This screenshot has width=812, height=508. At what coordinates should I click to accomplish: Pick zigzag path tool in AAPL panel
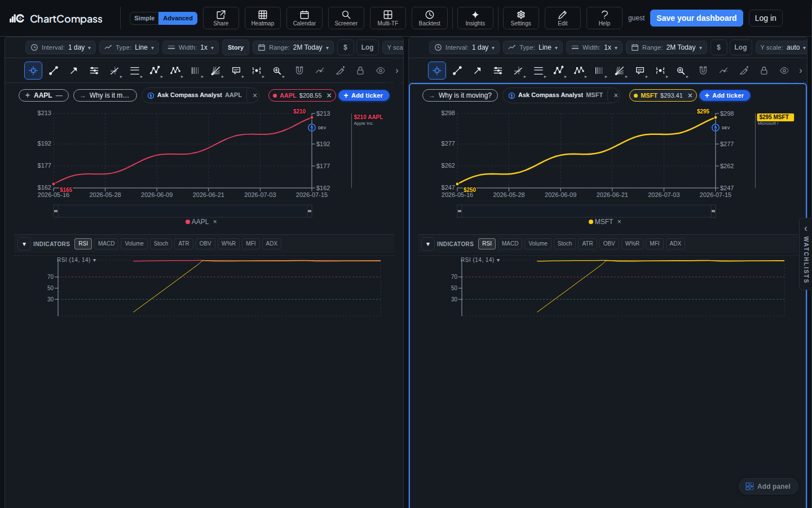pos(155,71)
